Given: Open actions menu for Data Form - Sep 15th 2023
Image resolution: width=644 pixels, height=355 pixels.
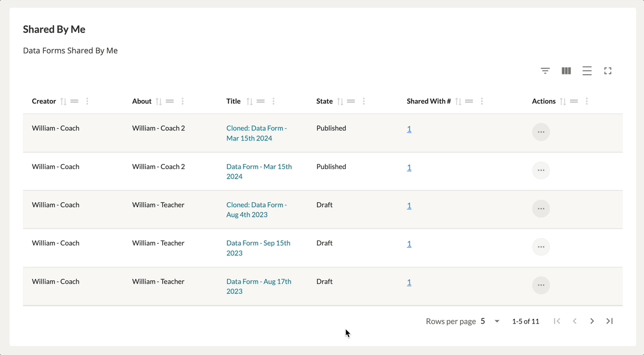Looking at the screenshot, I should (541, 247).
